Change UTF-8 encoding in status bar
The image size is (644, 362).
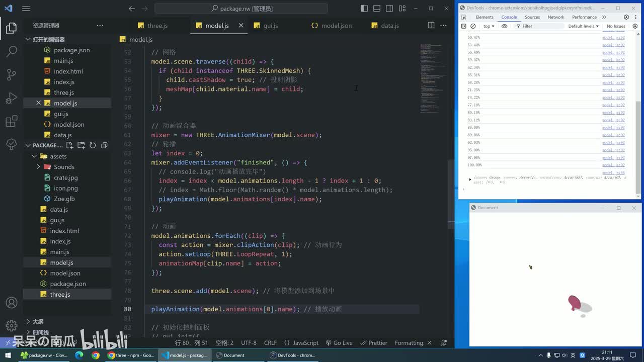click(x=249, y=343)
